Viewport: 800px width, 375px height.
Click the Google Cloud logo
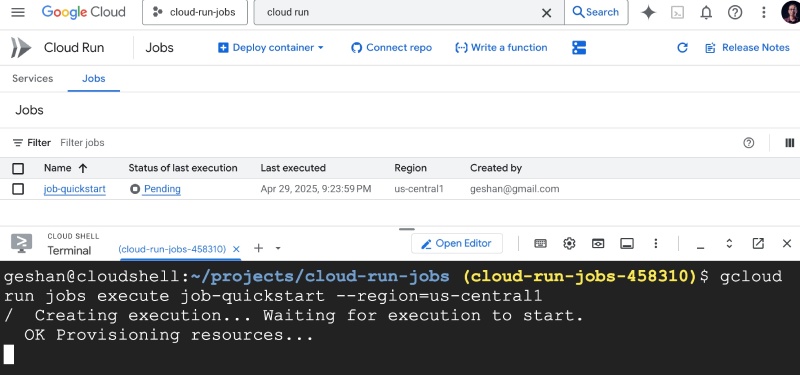point(84,12)
